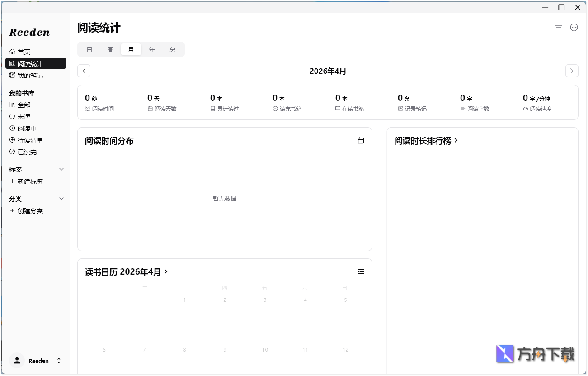
Task: Switch to the 总 statistics tab
Action: 173,49
